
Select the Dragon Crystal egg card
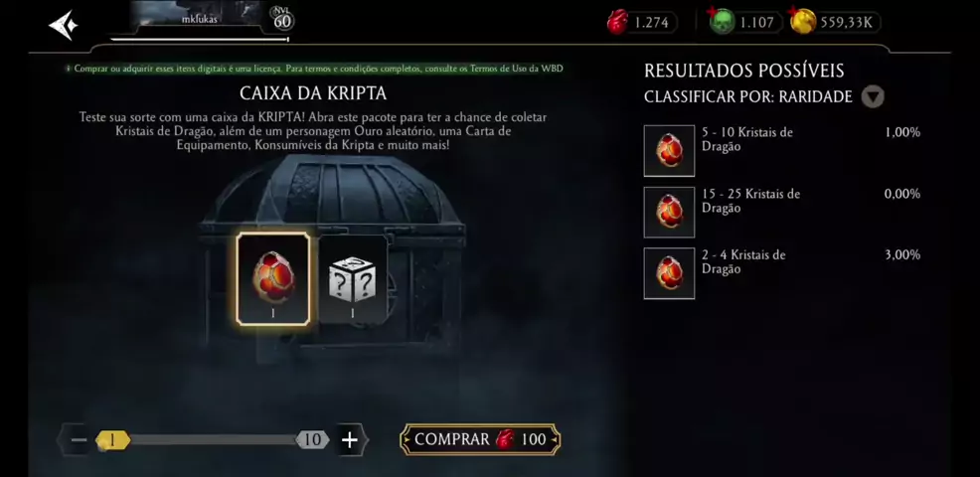(x=273, y=279)
